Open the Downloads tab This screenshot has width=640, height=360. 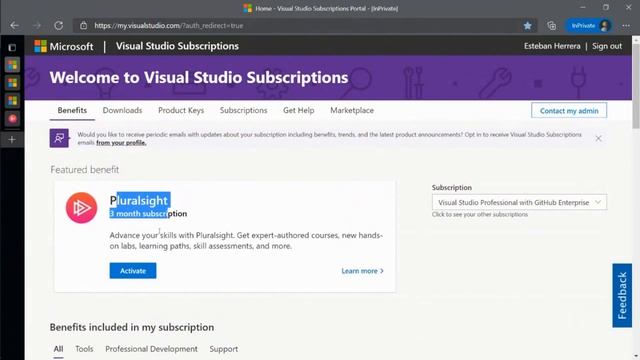(122, 111)
